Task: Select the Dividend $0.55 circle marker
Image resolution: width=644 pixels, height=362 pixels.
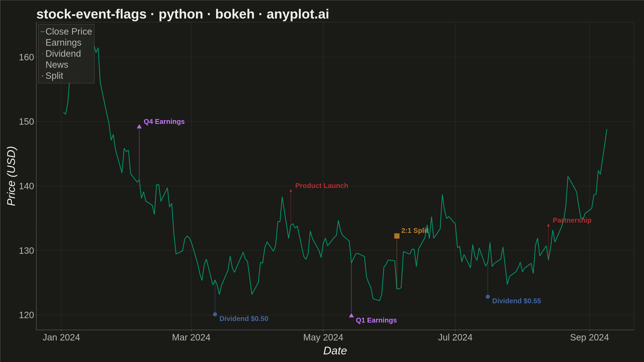Action: coord(488,297)
